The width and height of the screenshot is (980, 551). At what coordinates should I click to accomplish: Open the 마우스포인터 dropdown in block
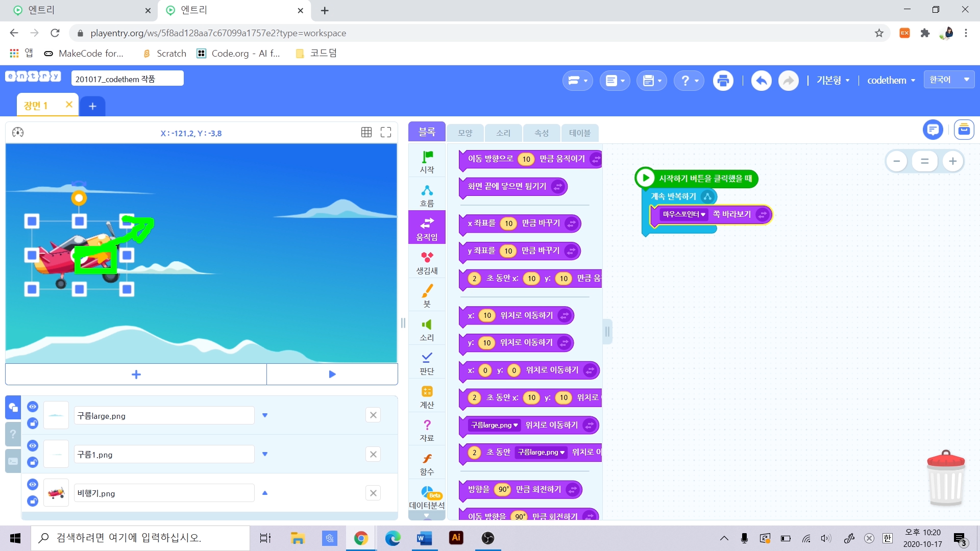tap(684, 215)
